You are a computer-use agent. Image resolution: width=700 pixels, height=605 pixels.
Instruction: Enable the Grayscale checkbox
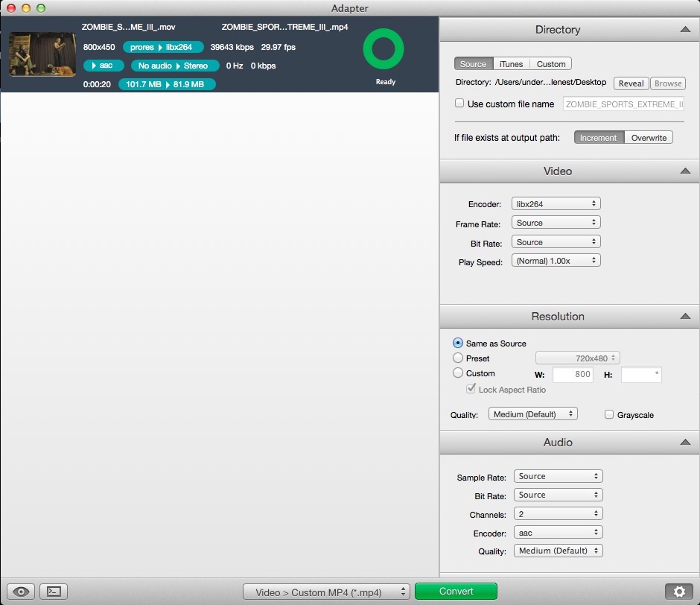point(609,414)
